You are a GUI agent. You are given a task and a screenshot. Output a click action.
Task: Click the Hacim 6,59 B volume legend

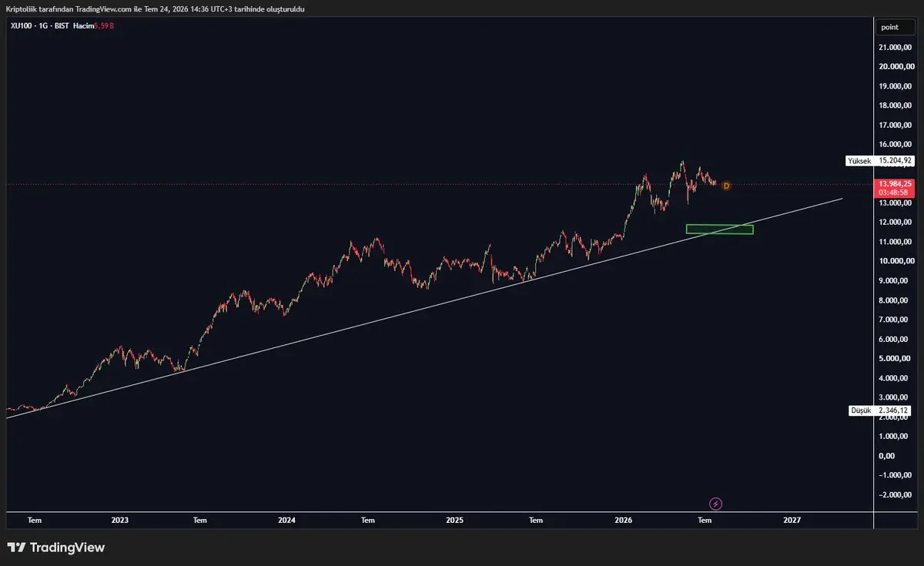coord(94,25)
